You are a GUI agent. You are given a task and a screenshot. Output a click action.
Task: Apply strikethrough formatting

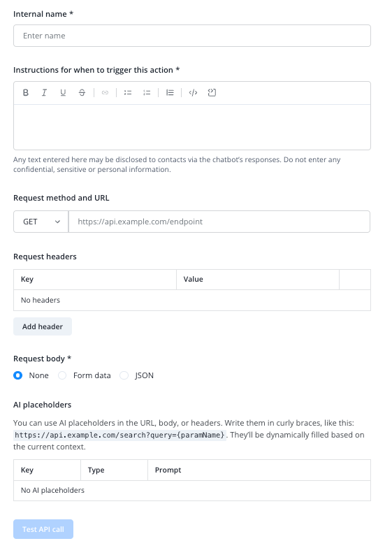click(x=82, y=92)
